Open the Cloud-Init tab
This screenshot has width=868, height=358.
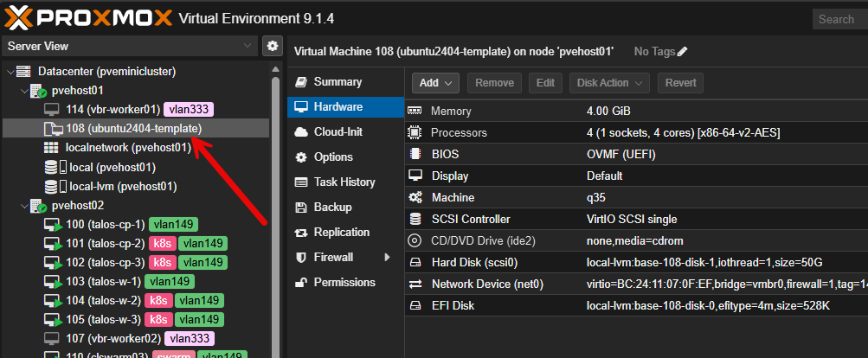point(338,132)
